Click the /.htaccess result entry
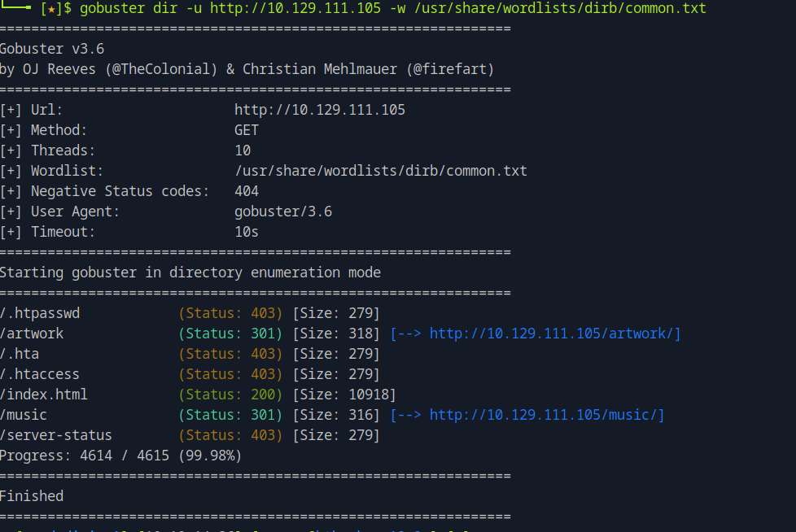This screenshot has height=532, width=796. point(40,374)
